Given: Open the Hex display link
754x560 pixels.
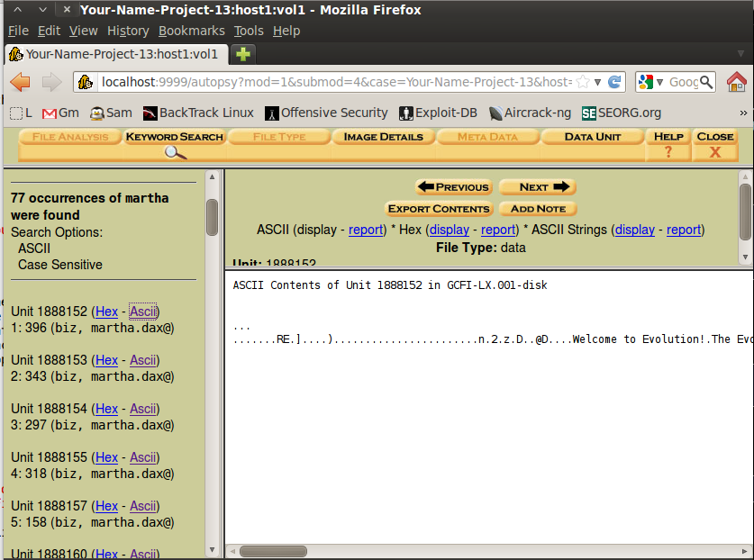Looking at the screenshot, I should coord(450,230).
